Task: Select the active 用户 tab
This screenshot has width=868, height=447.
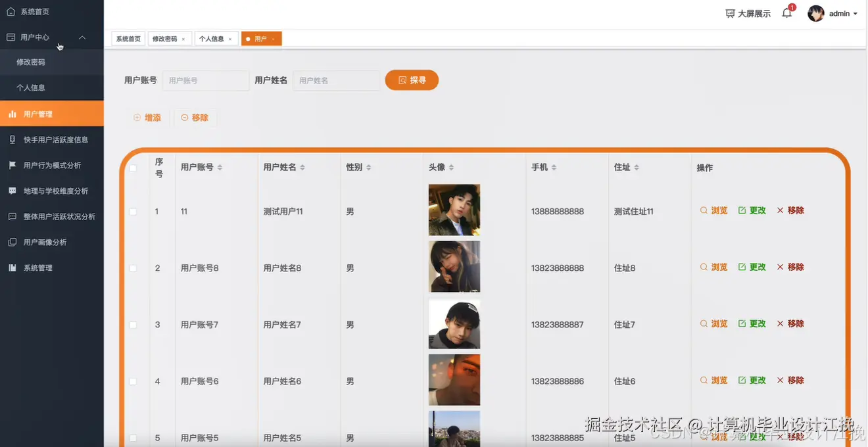Action: coord(260,39)
